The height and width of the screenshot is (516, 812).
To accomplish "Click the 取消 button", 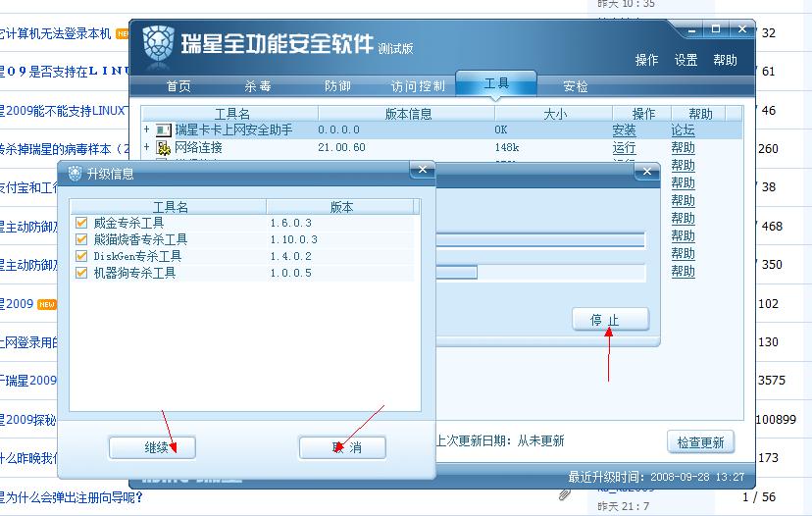I will coord(342,447).
